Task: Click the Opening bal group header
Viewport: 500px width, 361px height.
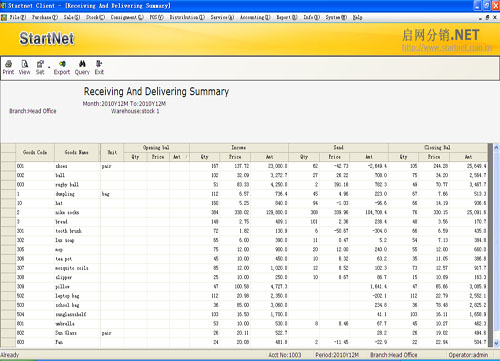Action: pos(156,148)
